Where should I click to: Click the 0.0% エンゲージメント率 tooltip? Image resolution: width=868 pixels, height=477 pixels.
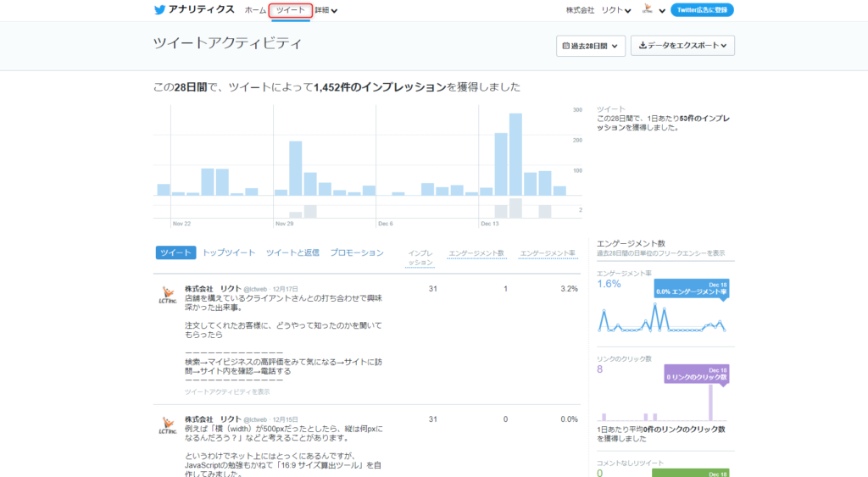(692, 288)
